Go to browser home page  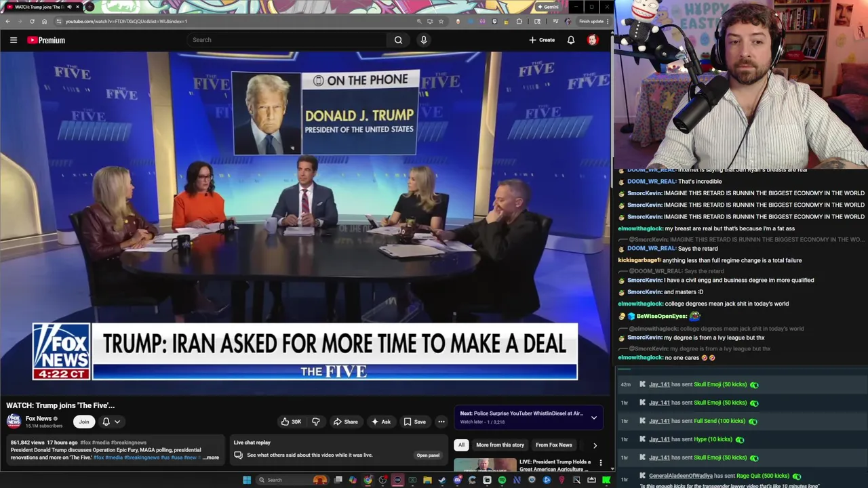click(x=44, y=21)
